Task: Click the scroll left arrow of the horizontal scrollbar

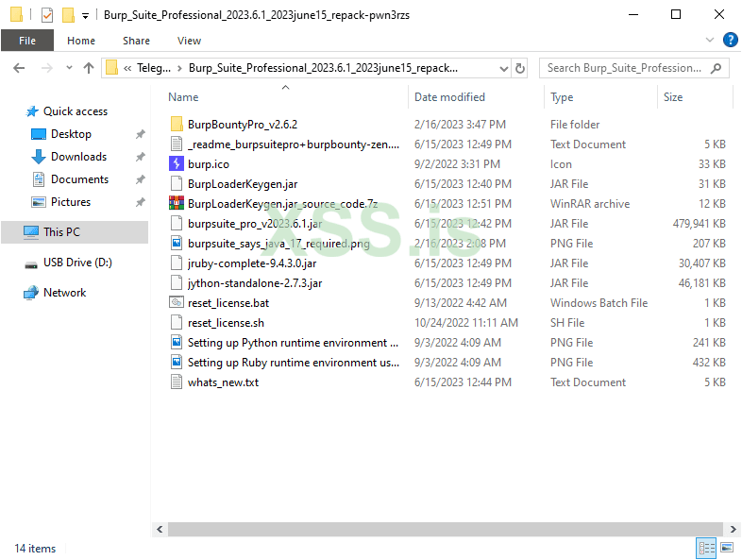Action: [160, 529]
